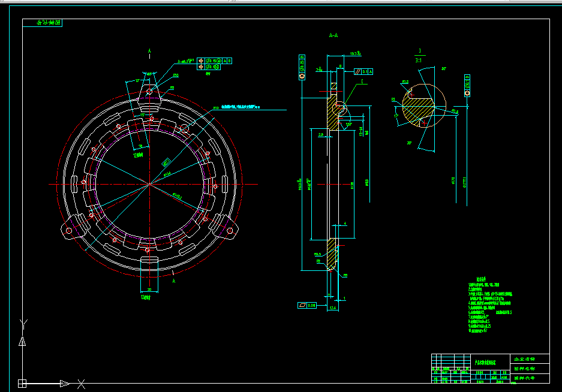The height and width of the screenshot is (392, 562).
Task: Click the boxed label in top-left corner
Action: point(43,23)
